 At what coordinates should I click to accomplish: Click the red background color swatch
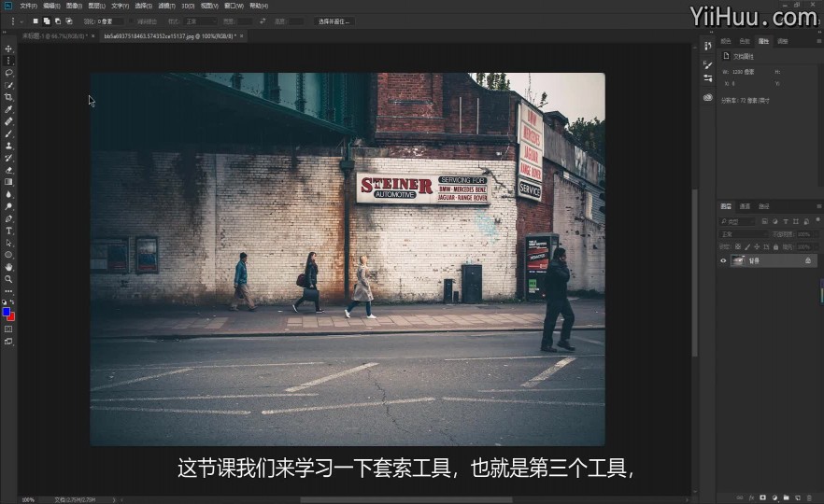[12, 317]
